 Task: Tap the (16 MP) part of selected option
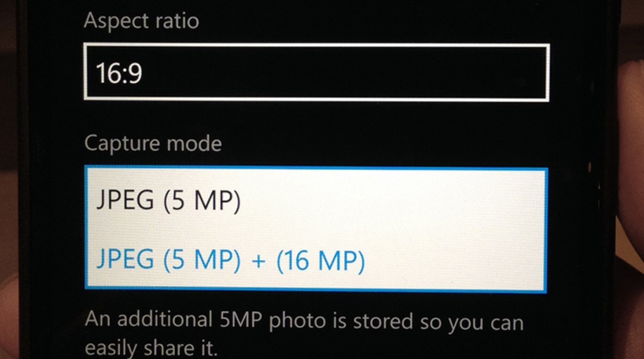321,261
